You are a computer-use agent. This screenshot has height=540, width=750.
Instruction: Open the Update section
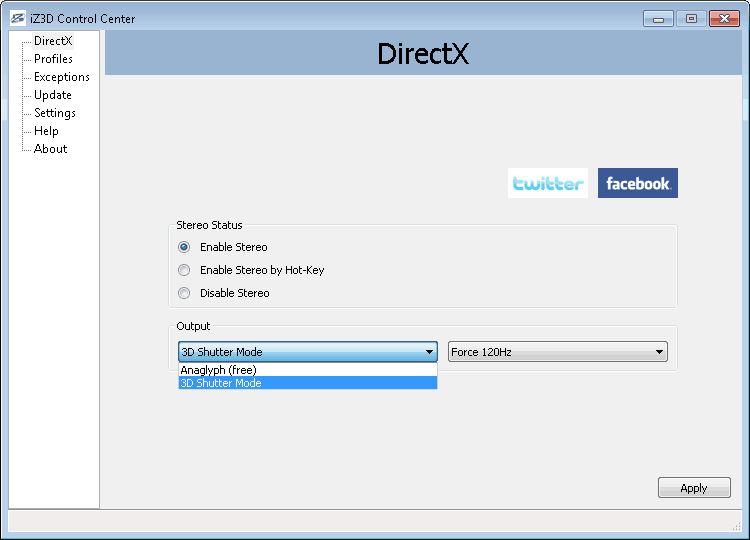tap(53, 95)
